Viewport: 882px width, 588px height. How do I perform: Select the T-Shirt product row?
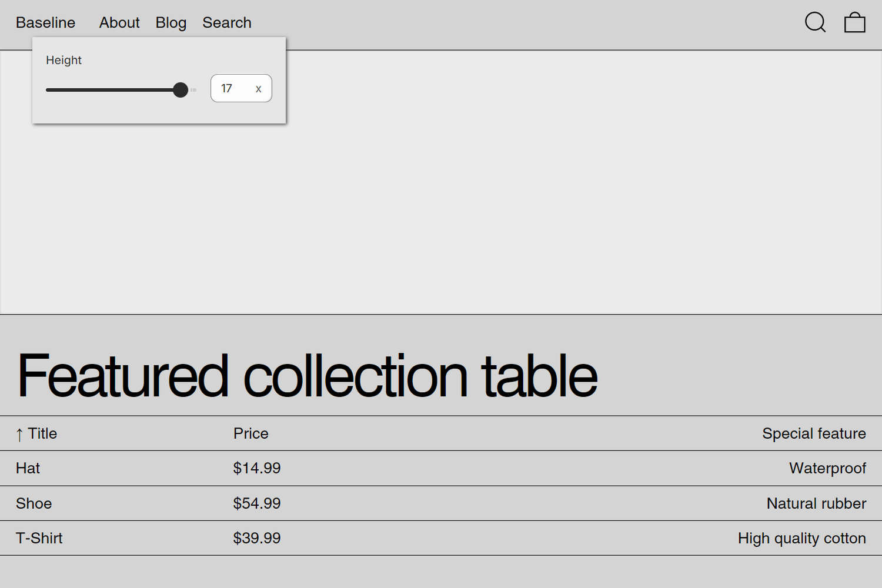39,537
